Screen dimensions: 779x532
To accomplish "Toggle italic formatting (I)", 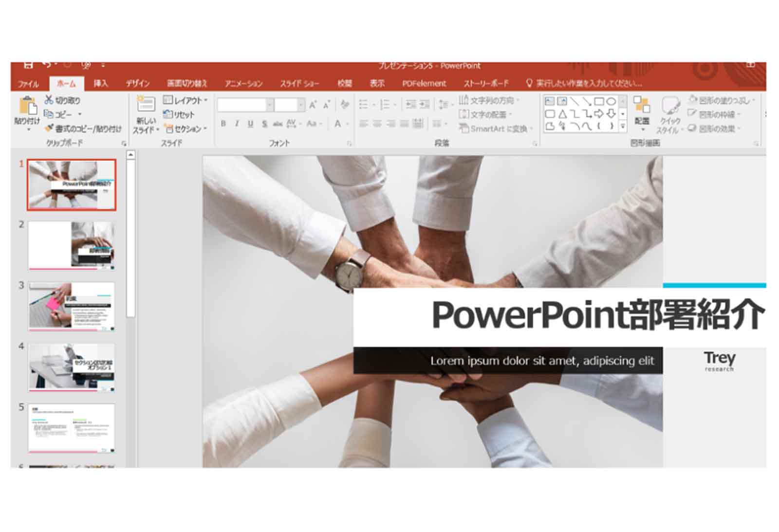I will pyautogui.click(x=237, y=124).
